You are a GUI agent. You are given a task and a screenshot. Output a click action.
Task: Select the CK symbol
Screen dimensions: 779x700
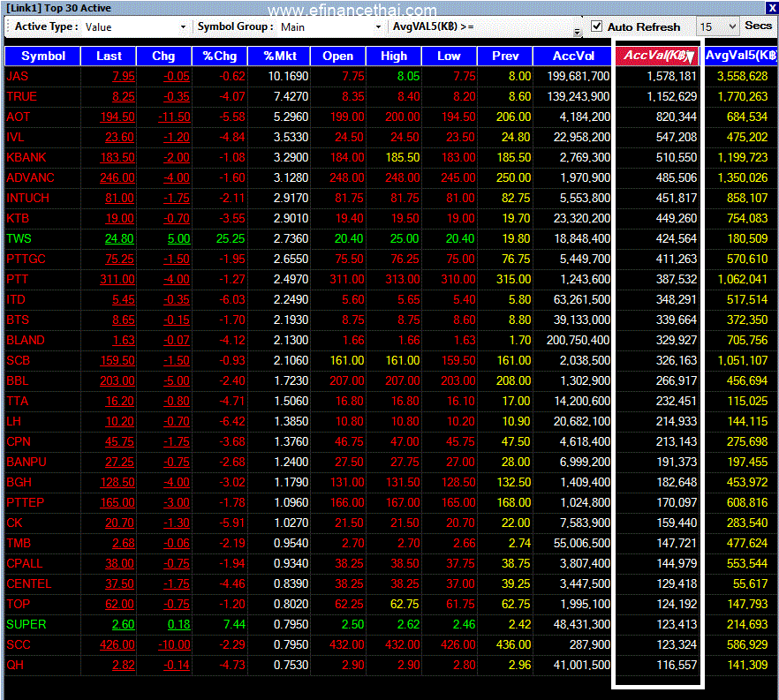[14, 523]
